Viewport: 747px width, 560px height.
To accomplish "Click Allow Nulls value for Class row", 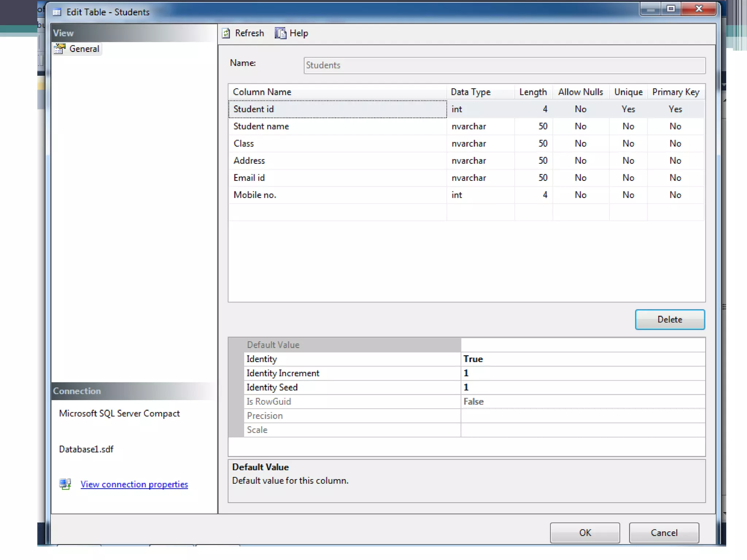I will click(580, 143).
